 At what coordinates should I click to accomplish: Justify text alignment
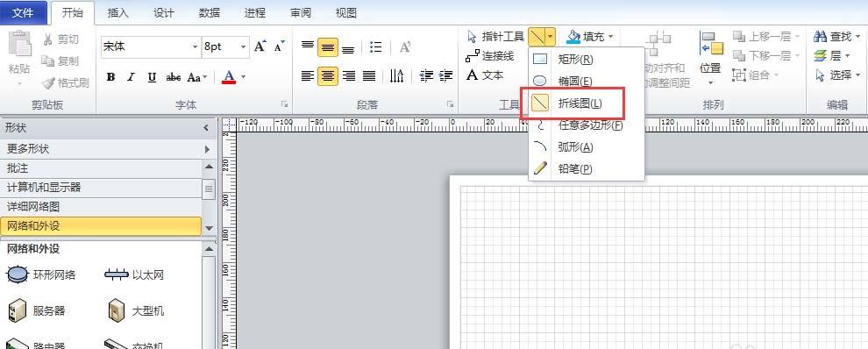(x=368, y=75)
